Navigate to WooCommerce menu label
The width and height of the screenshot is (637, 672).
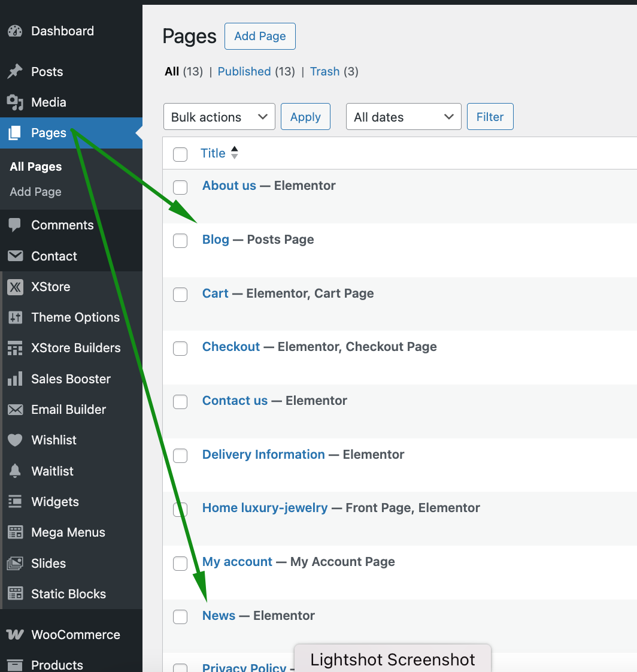coord(76,635)
